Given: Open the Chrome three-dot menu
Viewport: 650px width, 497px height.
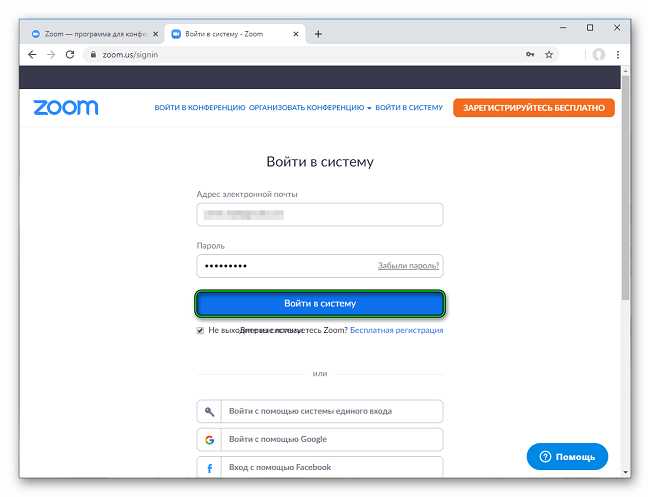Looking at the screenshot, I should click(618, 54).
